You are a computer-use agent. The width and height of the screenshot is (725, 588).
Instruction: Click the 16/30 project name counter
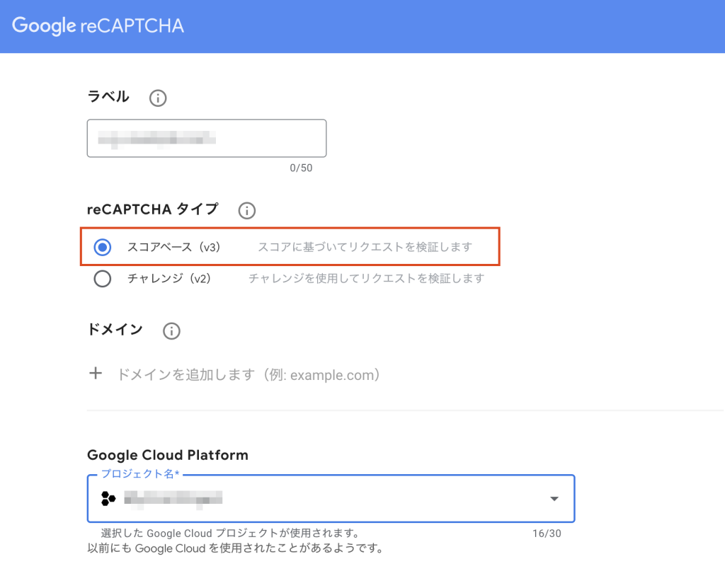547,534
